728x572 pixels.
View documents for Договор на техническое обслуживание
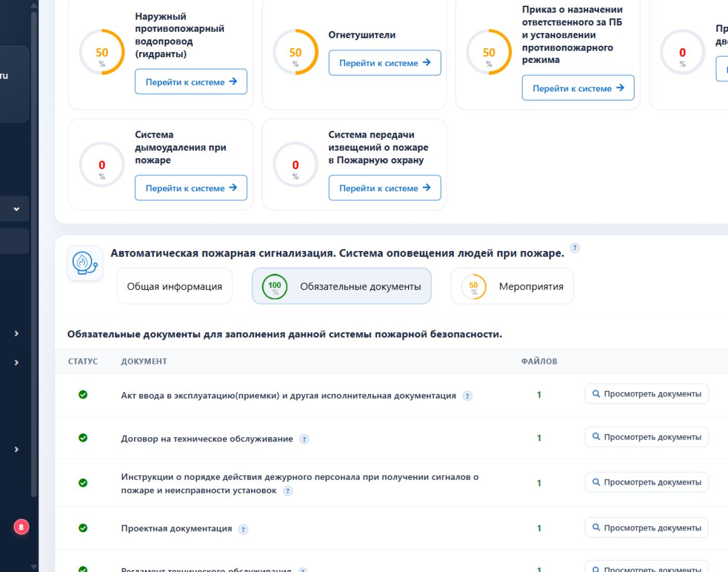[647, 437]
